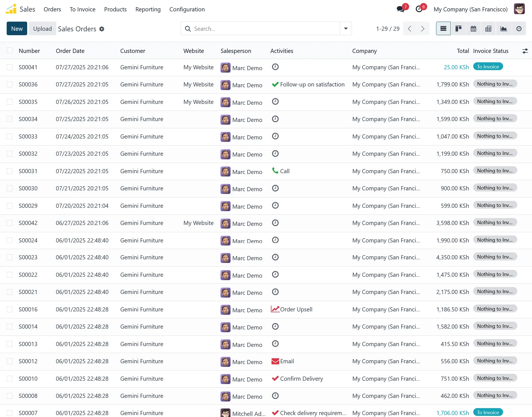Switch to Kanban view
The image size is (532, 417).
pos(458,29)
